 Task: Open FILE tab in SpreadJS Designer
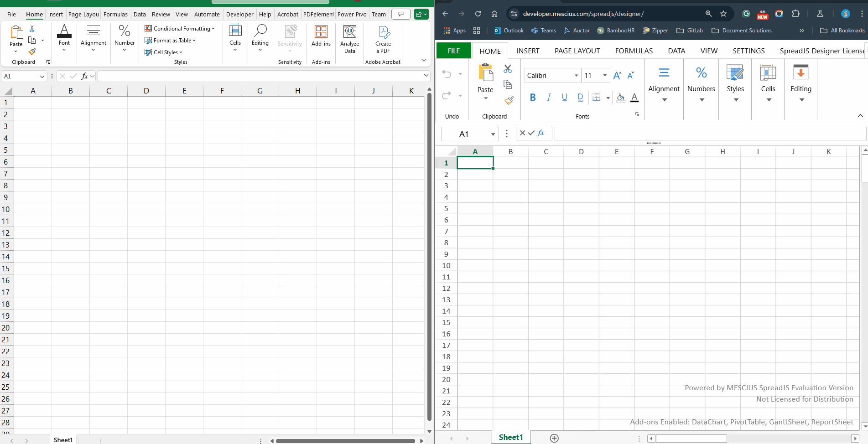click(454, 51)
